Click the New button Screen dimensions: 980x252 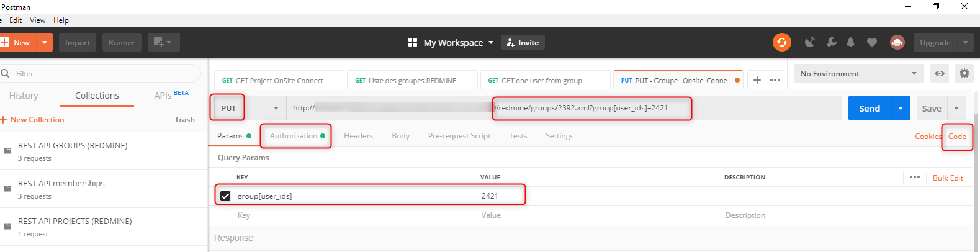tap(19, 42)
